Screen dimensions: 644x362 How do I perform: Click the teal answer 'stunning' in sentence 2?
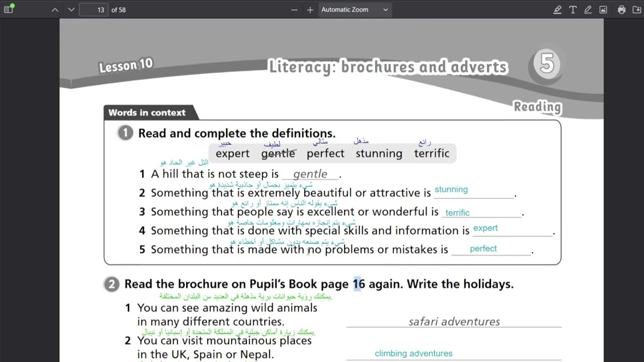tap(451, 190)
